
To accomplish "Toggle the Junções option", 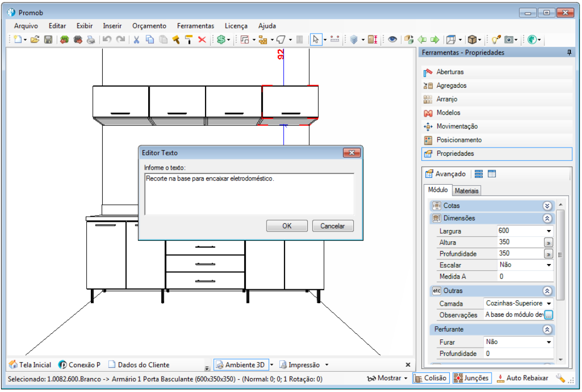I will pyautogui.click(x=472, y=378).
